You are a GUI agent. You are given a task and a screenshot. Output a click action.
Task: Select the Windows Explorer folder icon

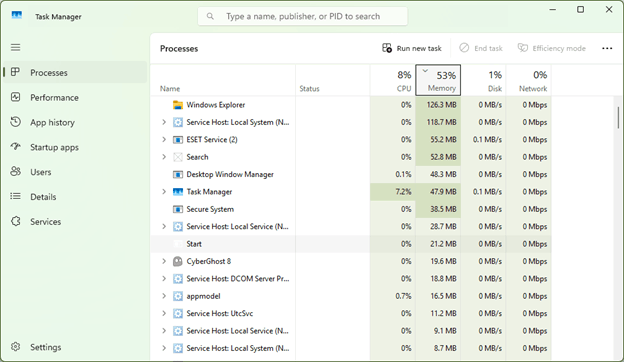tap(178, 105)
